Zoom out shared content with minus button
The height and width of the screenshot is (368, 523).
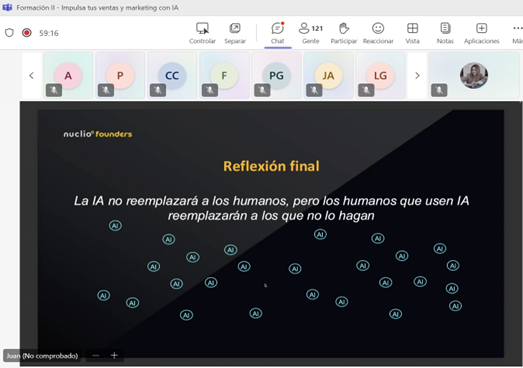[96, 355]
